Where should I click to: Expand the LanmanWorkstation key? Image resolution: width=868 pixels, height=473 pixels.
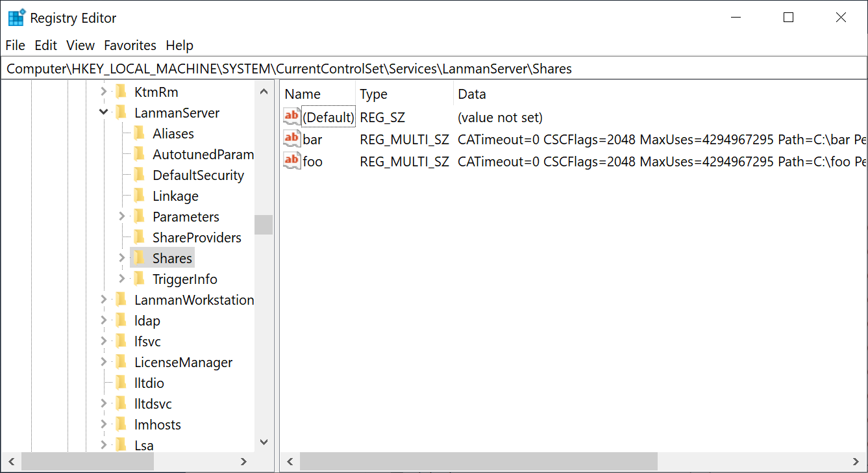(103, 300)
